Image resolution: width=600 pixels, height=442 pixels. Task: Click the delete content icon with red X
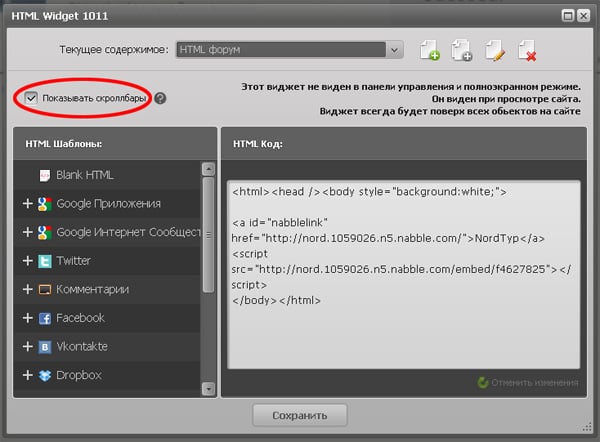[x=526, y=50]
